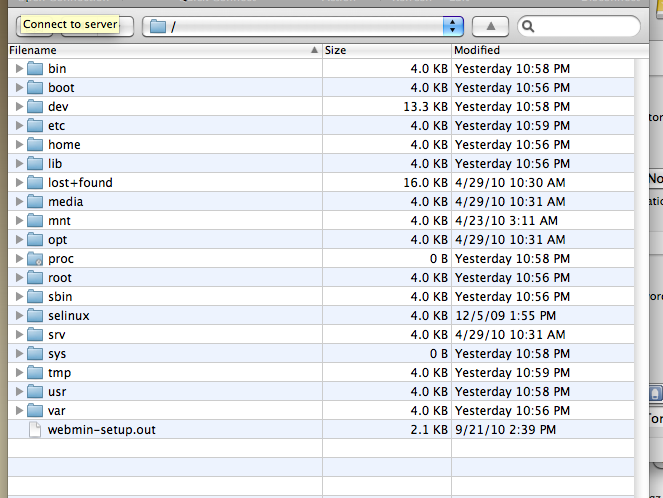Screen dimensions: 663x498
Task: Select the boot folder icon
Action: coord(36,88)
